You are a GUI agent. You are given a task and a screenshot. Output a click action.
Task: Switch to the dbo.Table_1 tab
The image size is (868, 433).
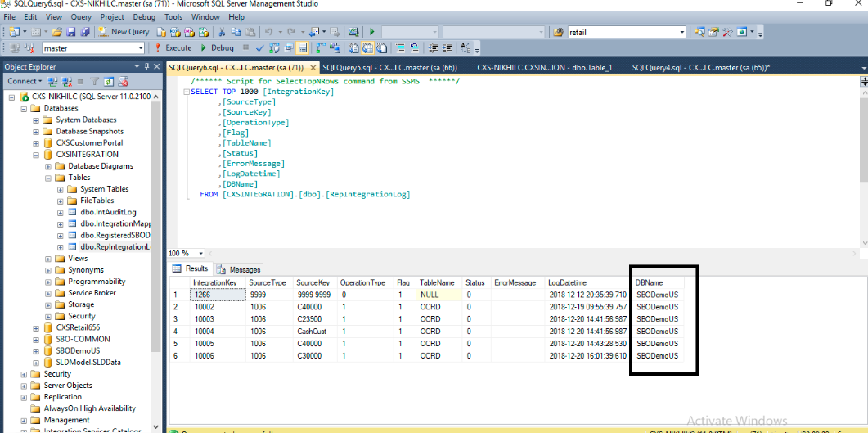544,68
